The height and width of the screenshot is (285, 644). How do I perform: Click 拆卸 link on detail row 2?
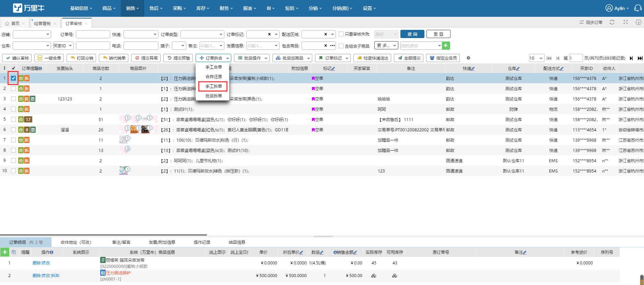pos(55,275)
